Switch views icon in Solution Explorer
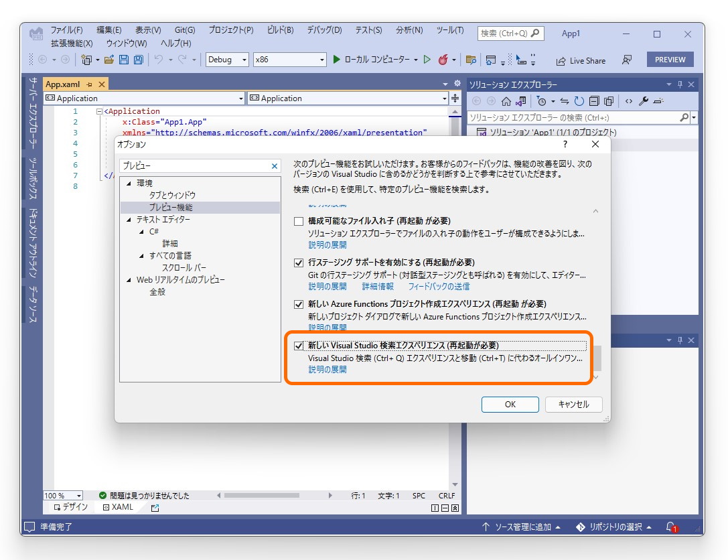 [521, 101]
